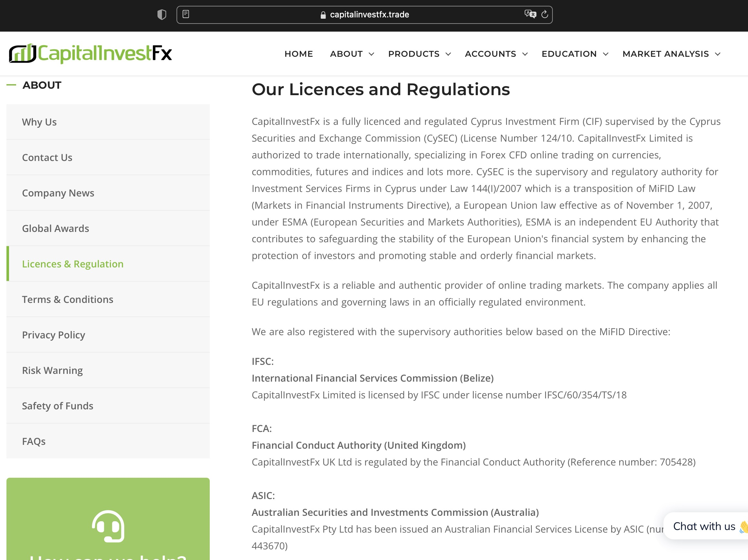Open the EDUCATION nav menu
The height and width of the screenshot is (560, 748).
pyautogui.click(x=574, y=54)
